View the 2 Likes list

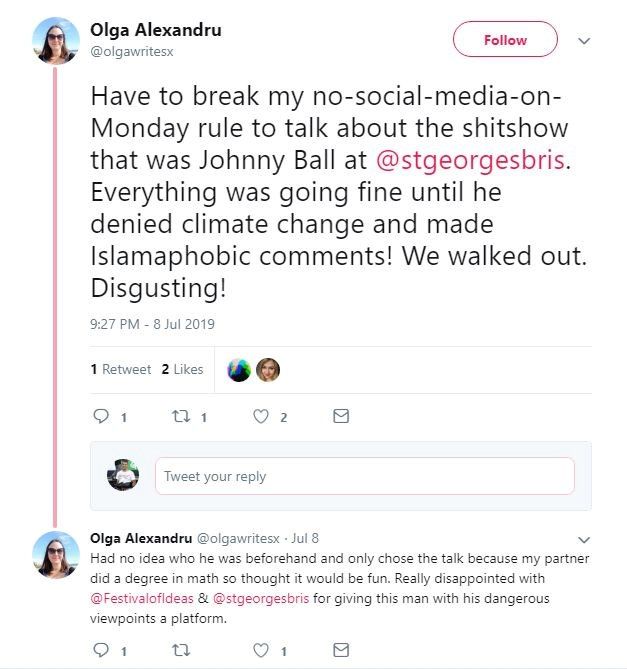[182, 369]
